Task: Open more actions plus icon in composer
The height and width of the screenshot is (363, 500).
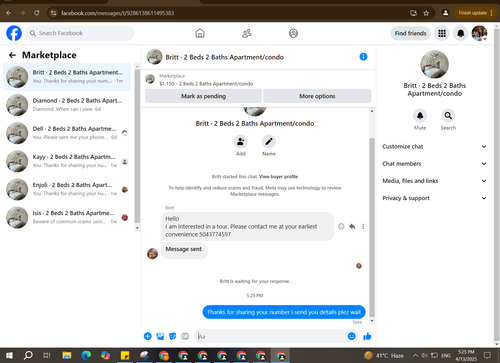Action: (148, 336)
